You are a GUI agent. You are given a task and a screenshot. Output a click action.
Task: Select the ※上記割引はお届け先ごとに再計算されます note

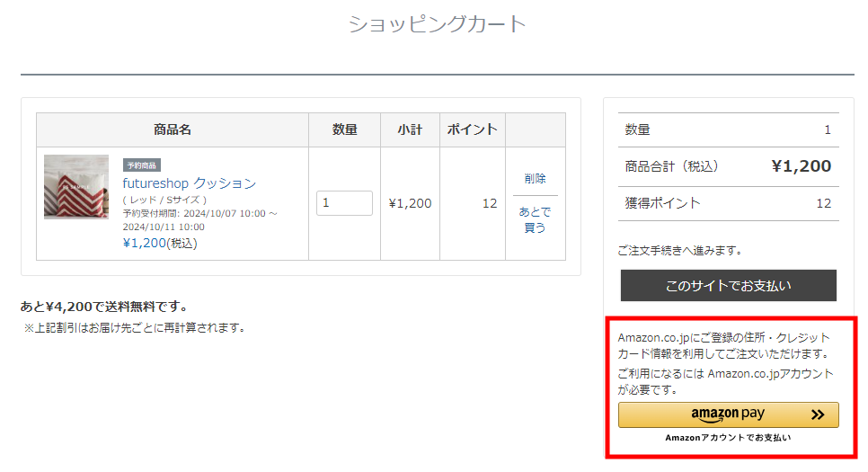coord(135,328)
